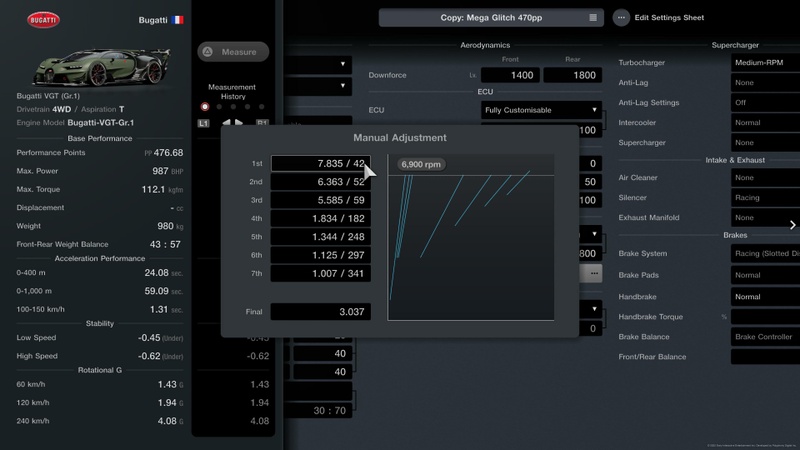Image resolution: width=800 pixels, height=450 pixels.
Task: Select the third measurement history dot
Action: click(x=233, y=107)
